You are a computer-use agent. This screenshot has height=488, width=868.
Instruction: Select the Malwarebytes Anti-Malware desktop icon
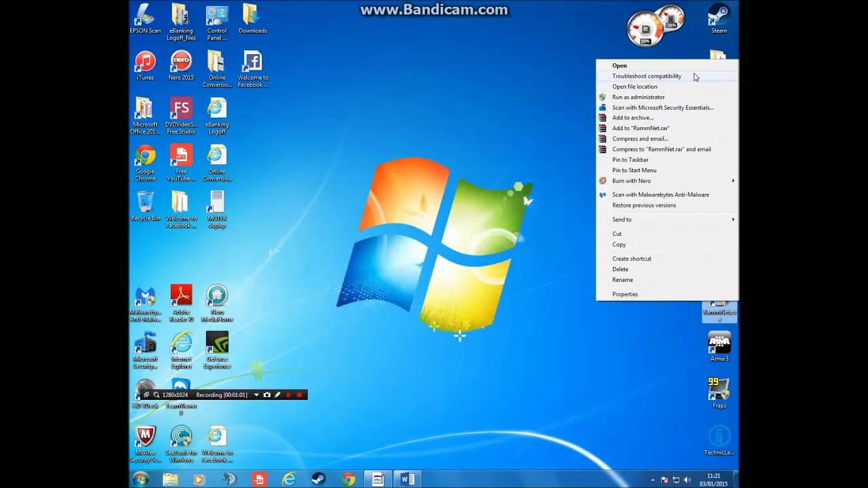145,303
